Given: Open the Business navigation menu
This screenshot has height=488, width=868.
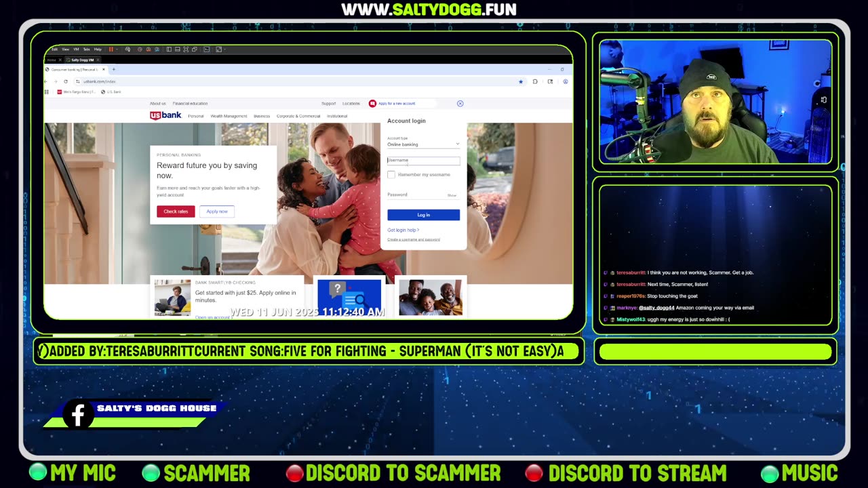Looking at the screenshot, I should [x=262, y=116].
